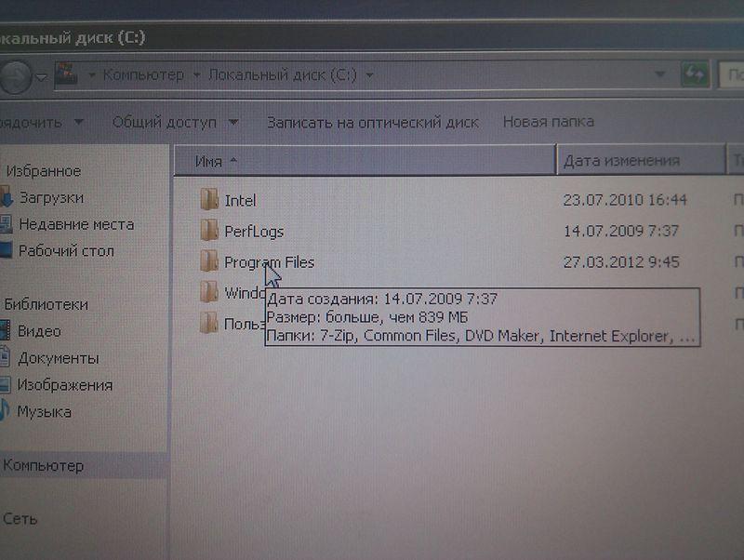Sort by Дата изменения column header
Image resolution: width=744 pixels, height=560 pixels.
641,161
